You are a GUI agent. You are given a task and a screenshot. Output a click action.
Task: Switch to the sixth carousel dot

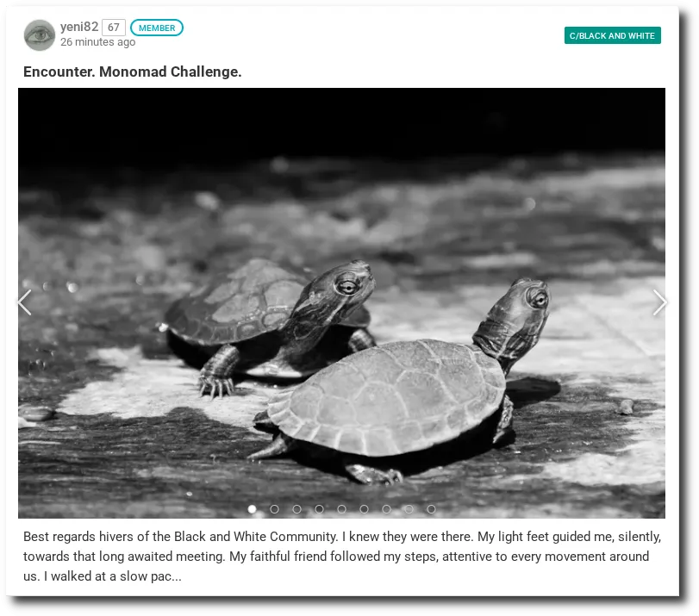(365, 509)
